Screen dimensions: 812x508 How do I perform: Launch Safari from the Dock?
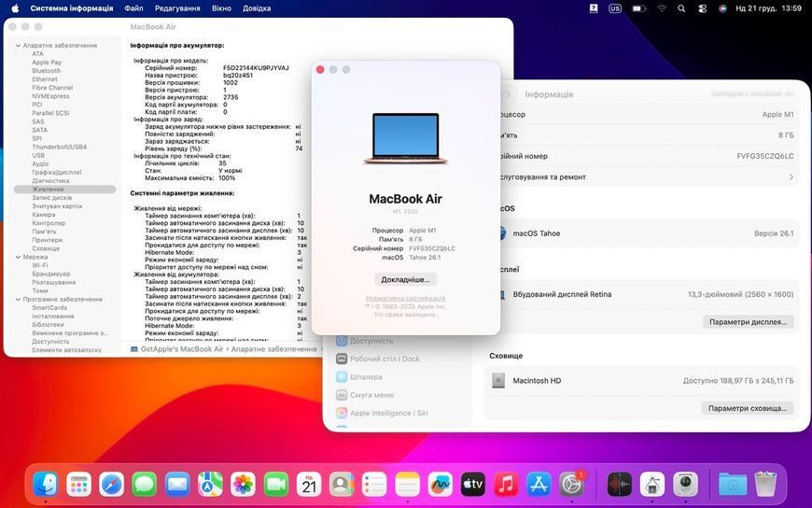(111, 486)
